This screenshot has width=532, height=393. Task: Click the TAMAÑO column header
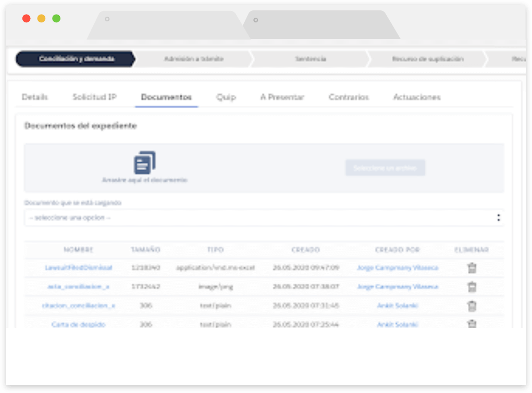(145, 249)
